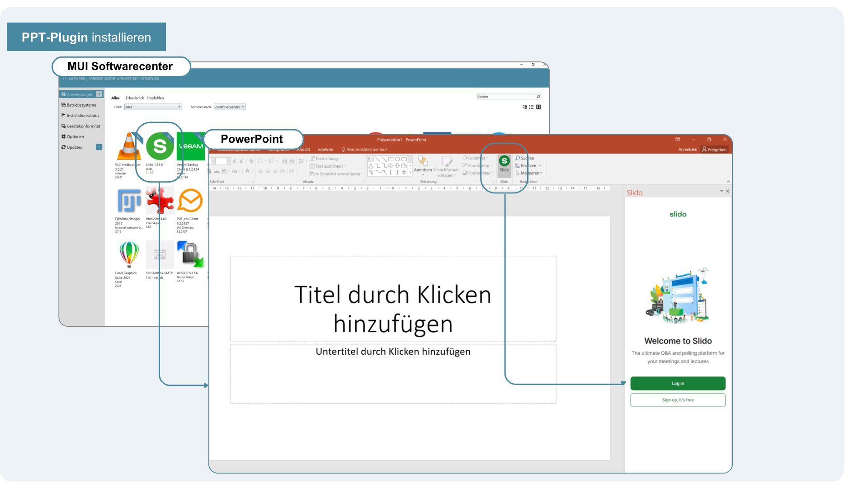Open ribbon display options icon in PowerPoint

tap(678, 140)
